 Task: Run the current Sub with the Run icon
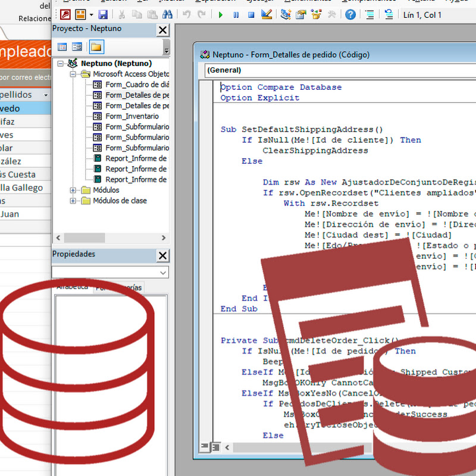[221, 14]
